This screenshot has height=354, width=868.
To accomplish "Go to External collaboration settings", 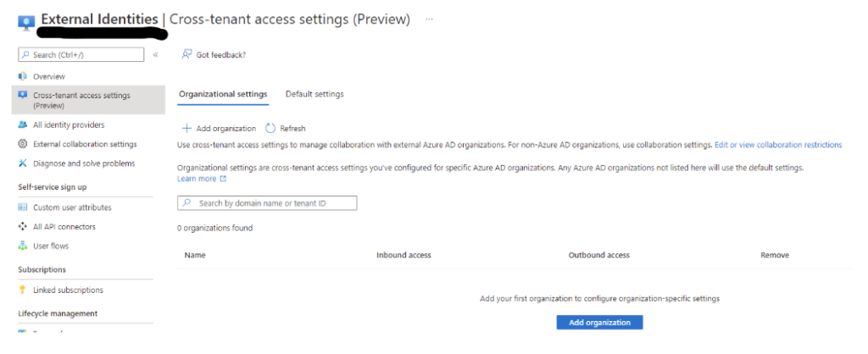I will [85, 144].
